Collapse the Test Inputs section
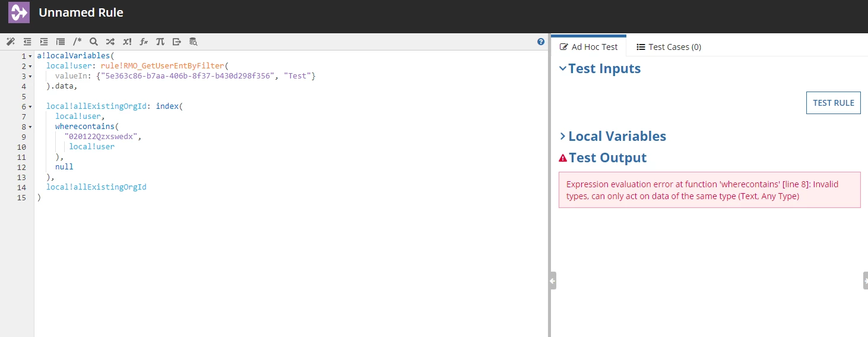This screenshot has height=337, width=868. point(563,68)
